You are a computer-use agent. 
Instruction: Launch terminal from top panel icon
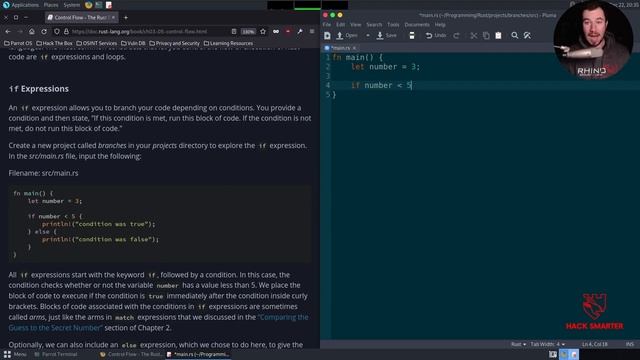click(x=99, y=5)
